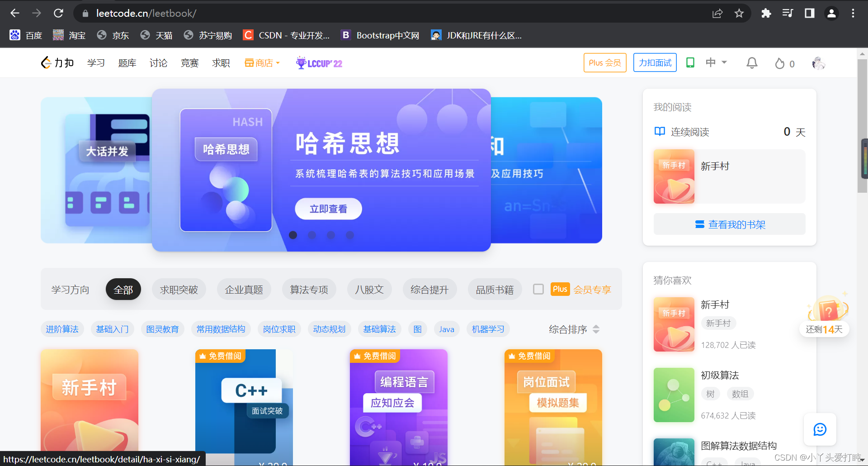Click the browser back arrow
868x466 pixels.
point(15,13)
